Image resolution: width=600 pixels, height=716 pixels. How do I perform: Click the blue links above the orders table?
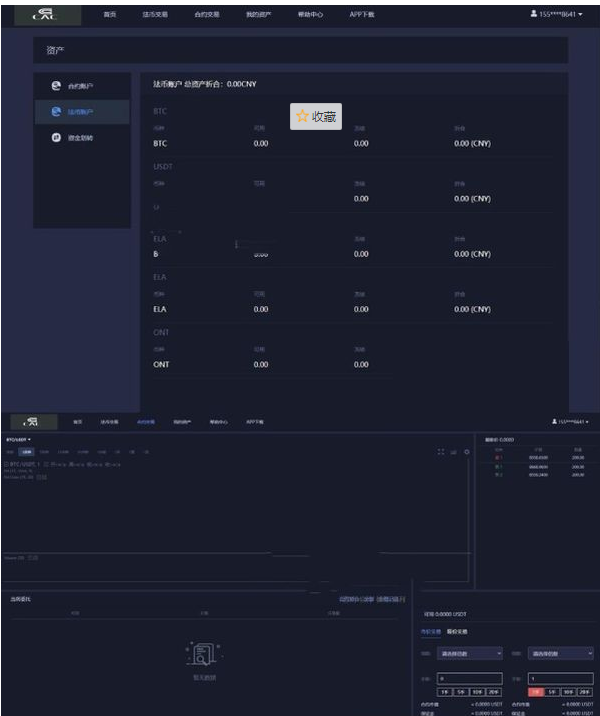[x=372, y=599]
